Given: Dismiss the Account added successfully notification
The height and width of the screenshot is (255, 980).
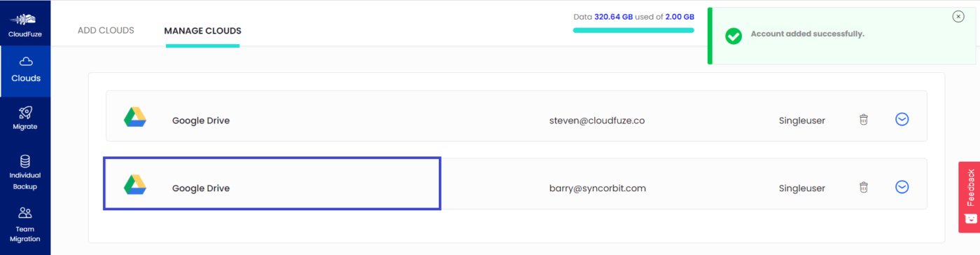Looking at the screenshot, I should [958, 17].
